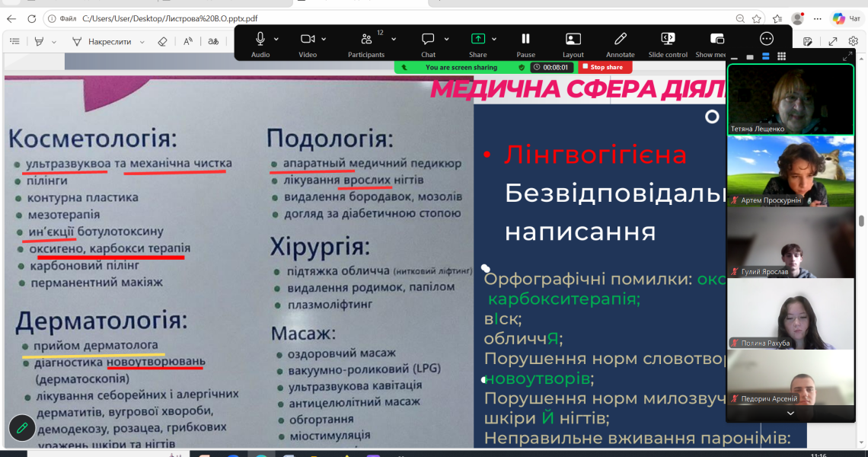
Task: Select Тетяна Лещенко video tile
Action: (x=790, y=99)
